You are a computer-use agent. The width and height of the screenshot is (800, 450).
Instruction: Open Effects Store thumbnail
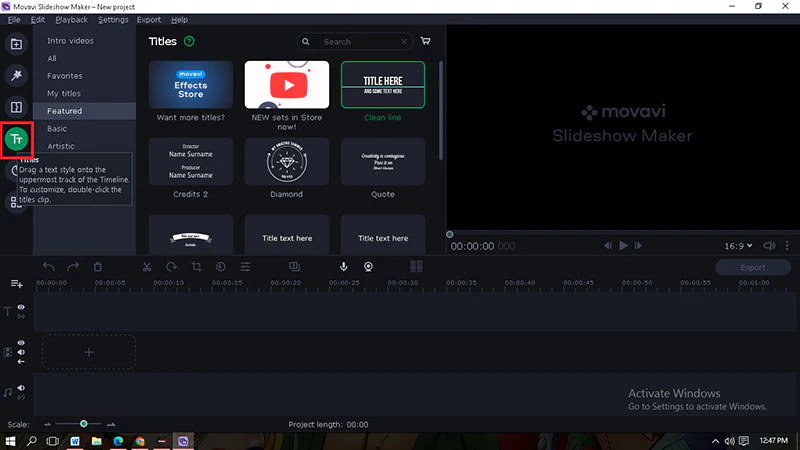tap(191, 85)
